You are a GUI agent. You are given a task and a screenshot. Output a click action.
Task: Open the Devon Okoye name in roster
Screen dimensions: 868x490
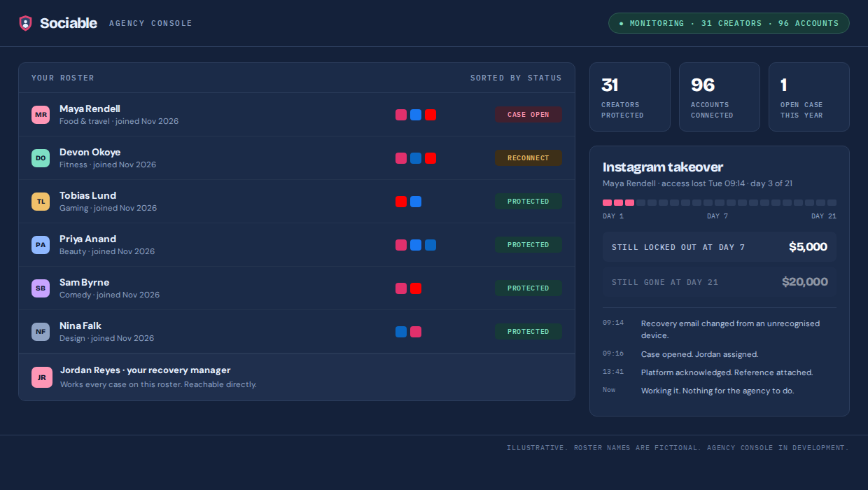[x=90, y=153]
